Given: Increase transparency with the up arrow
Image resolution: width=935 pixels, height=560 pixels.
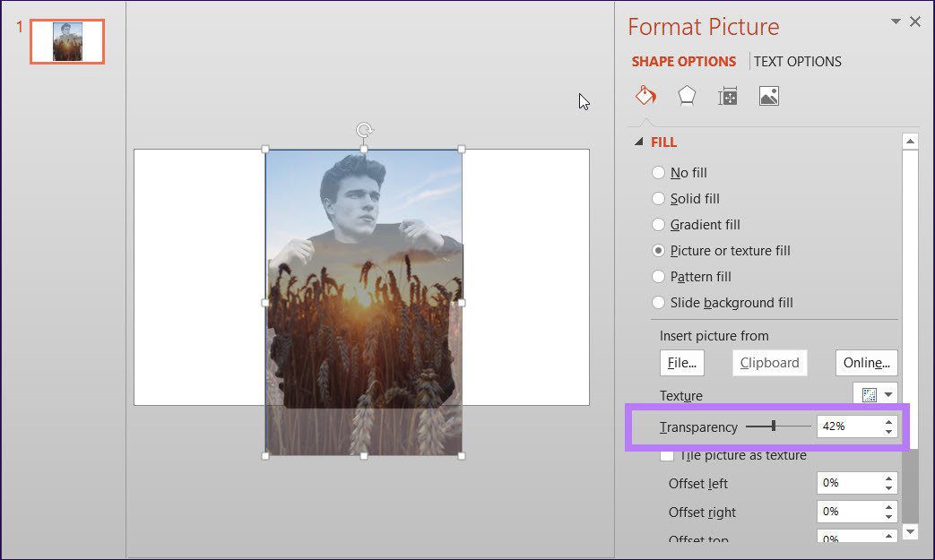Looking at the screenshot, I should [888, 422].
